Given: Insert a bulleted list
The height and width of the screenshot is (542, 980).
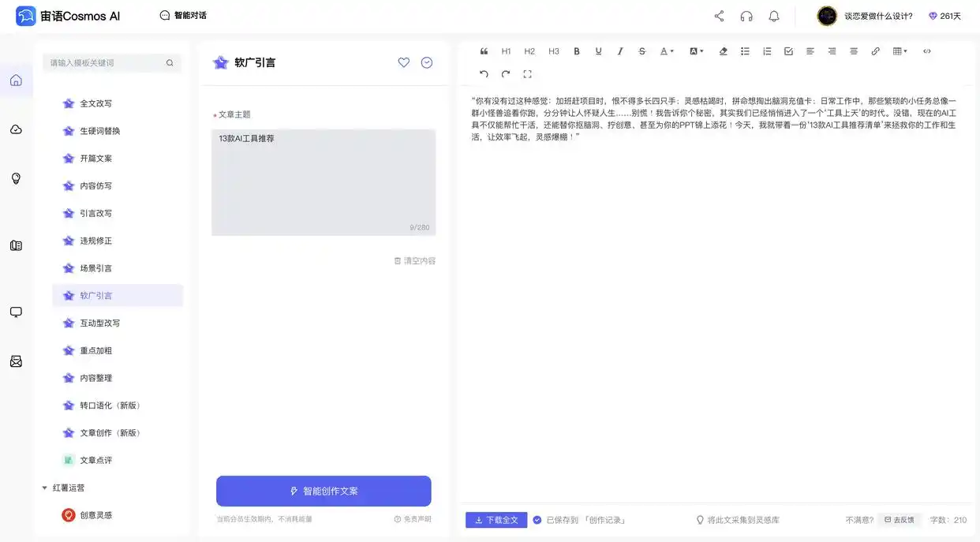Looking at the screenshot, I should click(745, 51).
